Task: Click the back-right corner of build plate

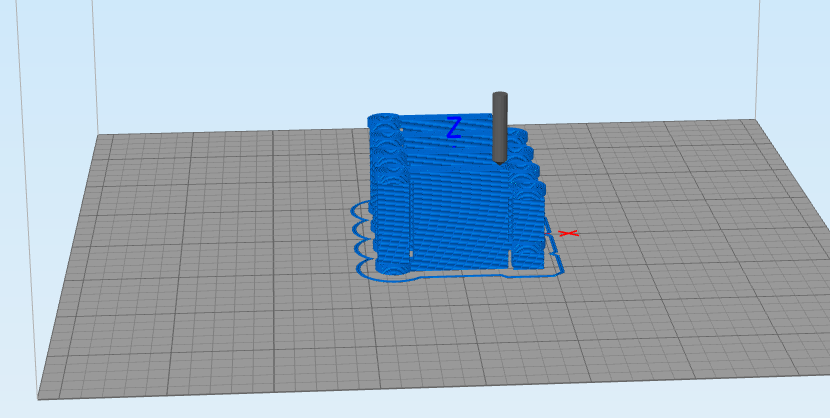Action: (x=754, y=120)
